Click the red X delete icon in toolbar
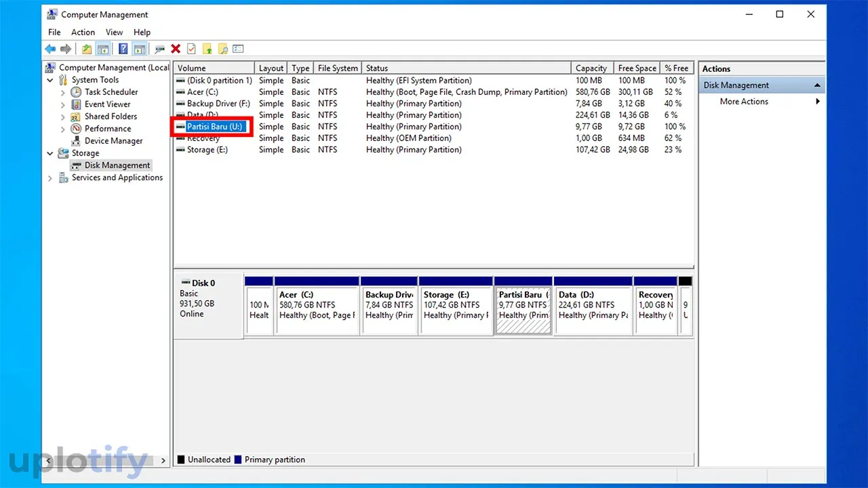This screenshot has height=488, width=868. [176, 49]
